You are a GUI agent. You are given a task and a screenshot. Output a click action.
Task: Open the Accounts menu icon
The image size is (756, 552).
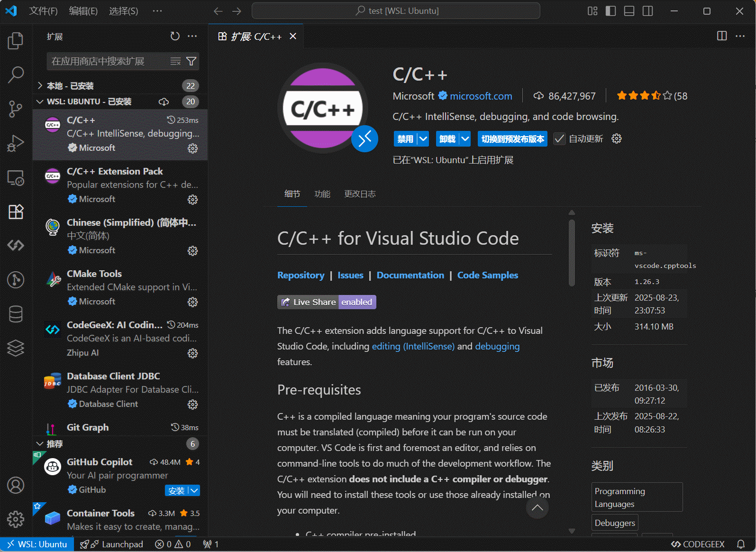(x=16, y=485)
